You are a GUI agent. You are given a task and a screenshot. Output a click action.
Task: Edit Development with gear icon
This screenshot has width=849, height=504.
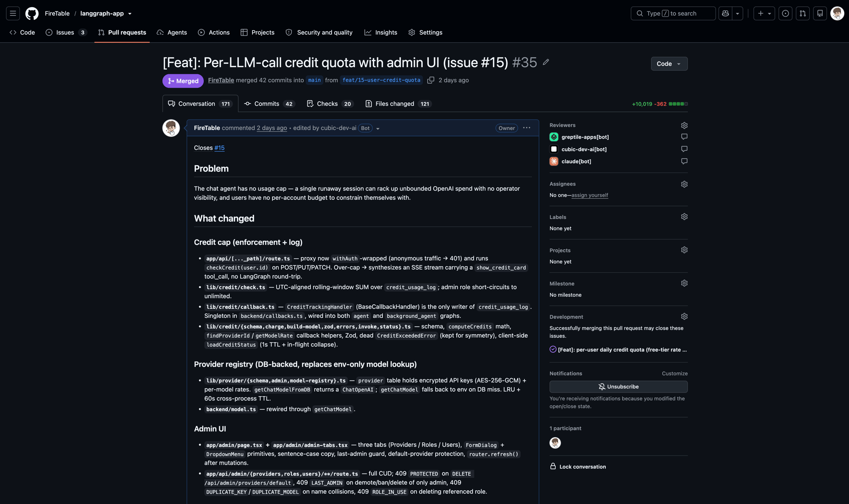(x=684, y=316)
